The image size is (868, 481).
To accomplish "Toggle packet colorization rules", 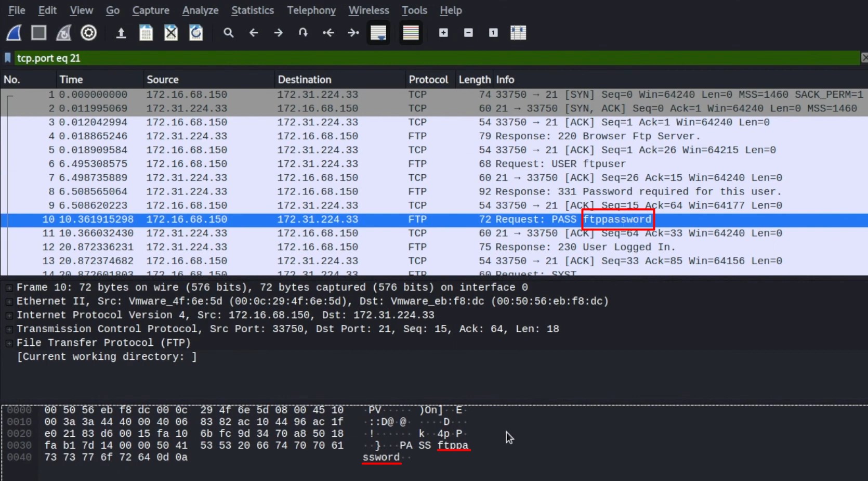I will point(411,33).
